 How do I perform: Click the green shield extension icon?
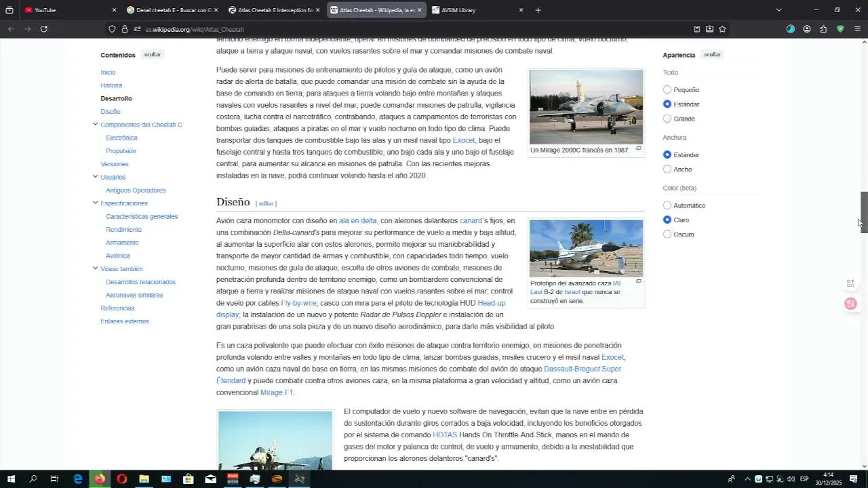pos(840,29)
